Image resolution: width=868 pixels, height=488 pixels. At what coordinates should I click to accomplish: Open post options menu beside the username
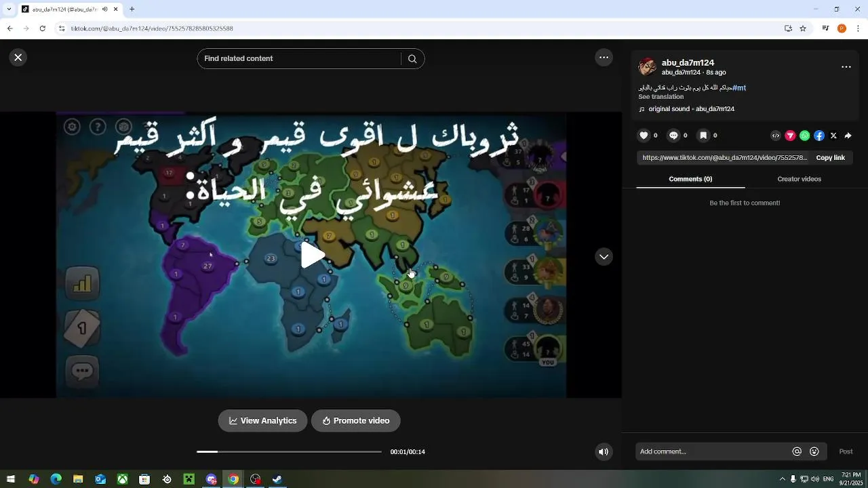(846, 67)
